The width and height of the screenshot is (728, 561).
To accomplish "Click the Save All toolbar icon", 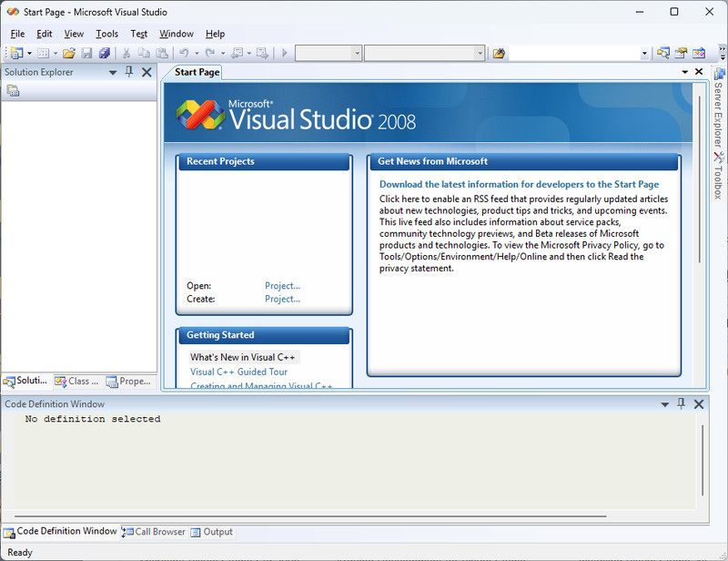I will coord(105,53).
